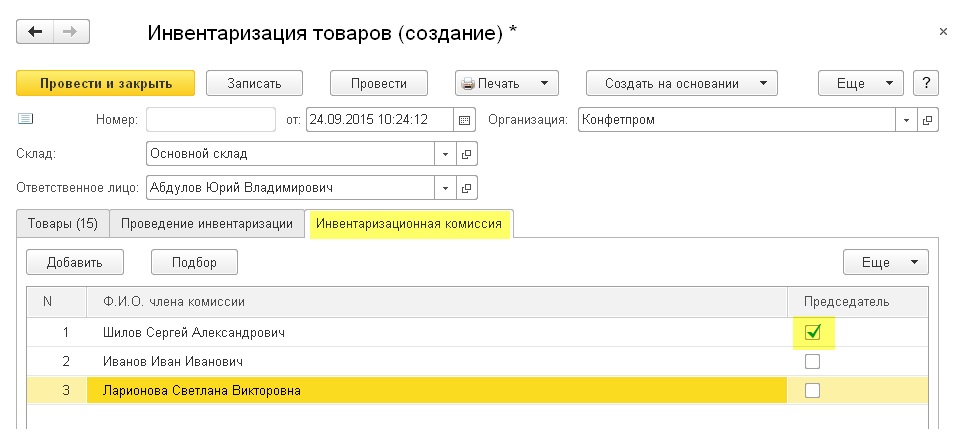
Task: Expand the Ответственное лицо dropdown list
Action: [x=446, y=188]
